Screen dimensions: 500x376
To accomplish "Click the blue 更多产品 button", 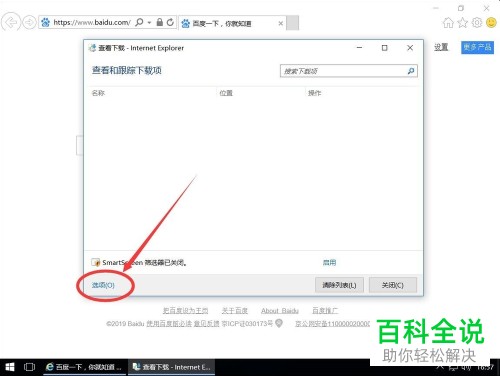I will (477, 47).
